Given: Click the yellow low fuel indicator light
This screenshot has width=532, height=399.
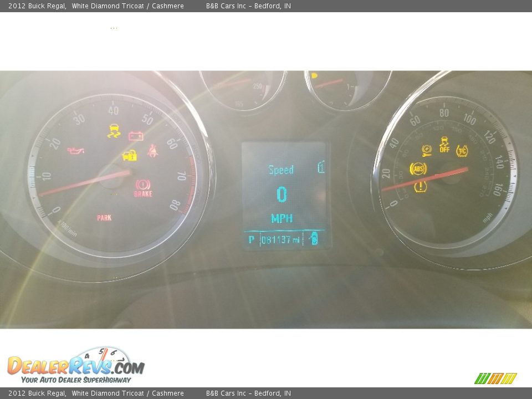Looking at the screenshot, I should [314, 75].
